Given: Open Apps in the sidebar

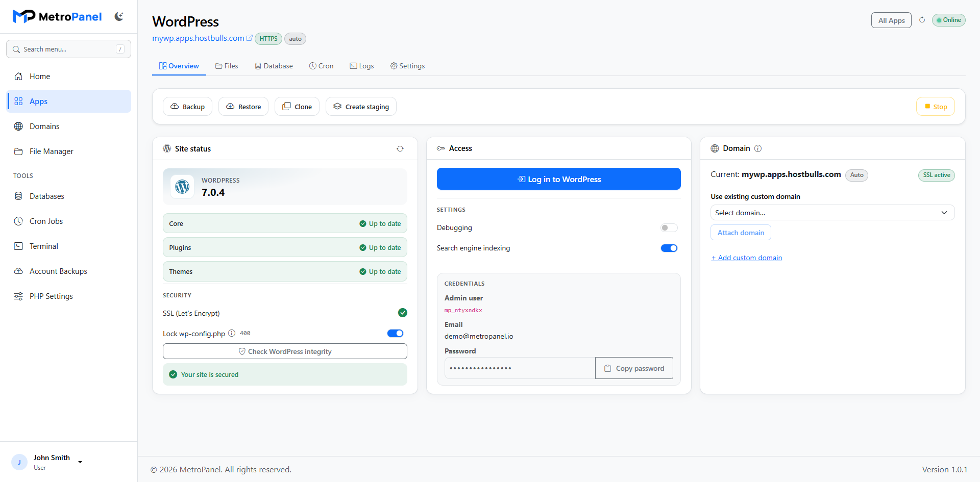Looking at the screenshot, I should pyautogui.click(x=69, y=102).
